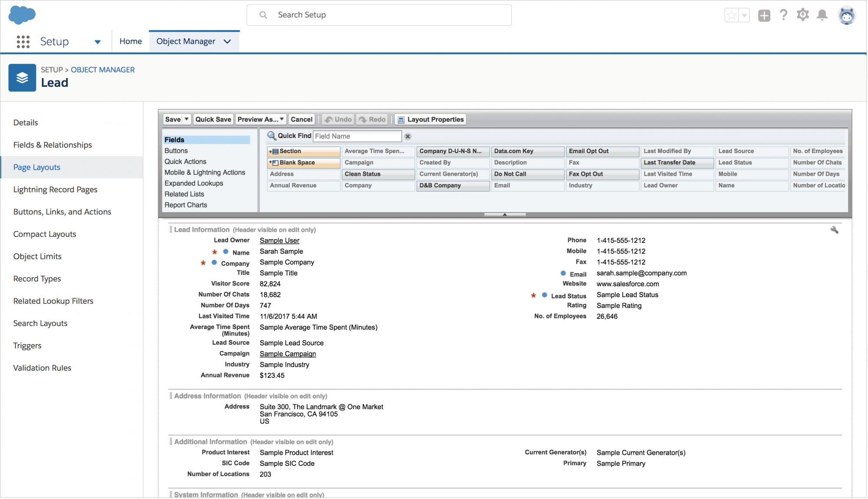This screenshot has height=499, width=868.
Task: Switch to the Home tab
Action: coord(131,41)
